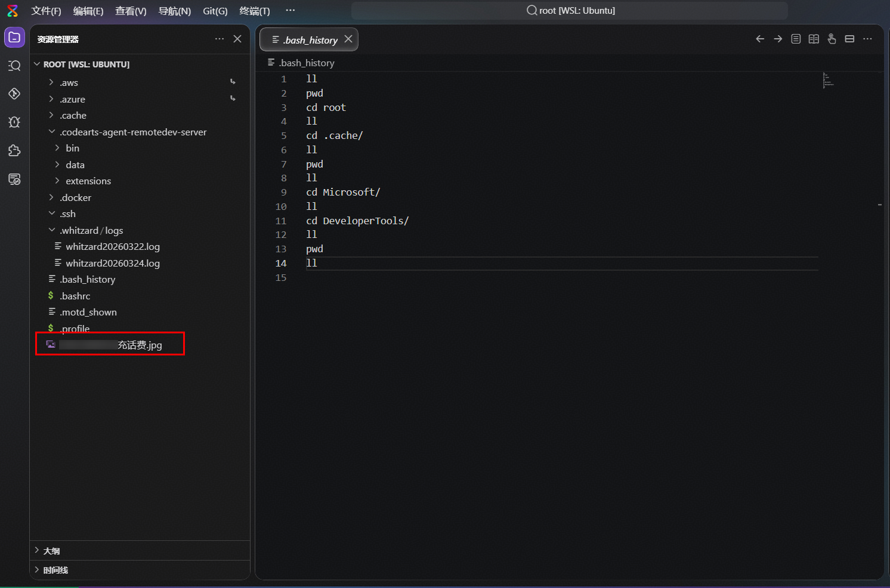Open the 终端(T) menu
This screenshot has height=588, width=890.
tap(255, 11)
